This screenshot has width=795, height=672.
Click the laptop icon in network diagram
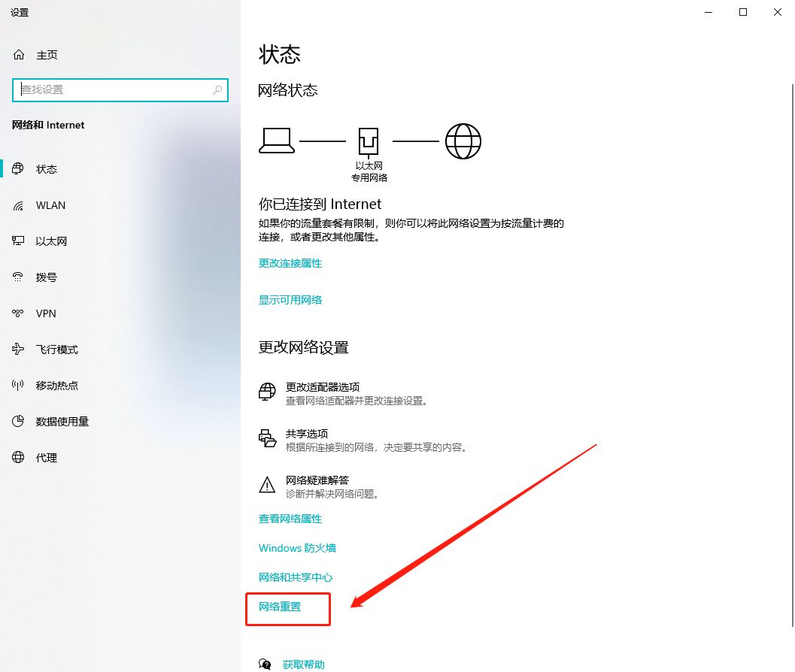click(x=276, y=141)
